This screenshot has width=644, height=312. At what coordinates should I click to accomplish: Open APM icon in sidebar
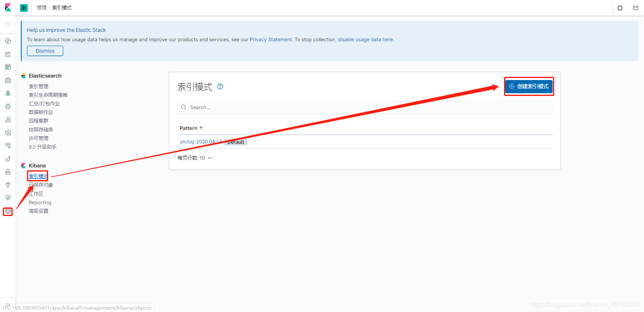(x=8, y=145)
